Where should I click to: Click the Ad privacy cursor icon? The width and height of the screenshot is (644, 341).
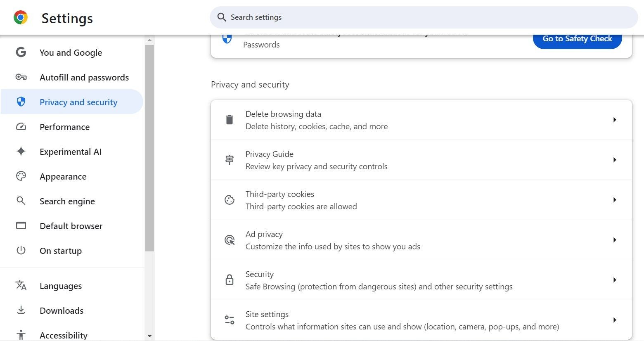(x=230, y=240)
